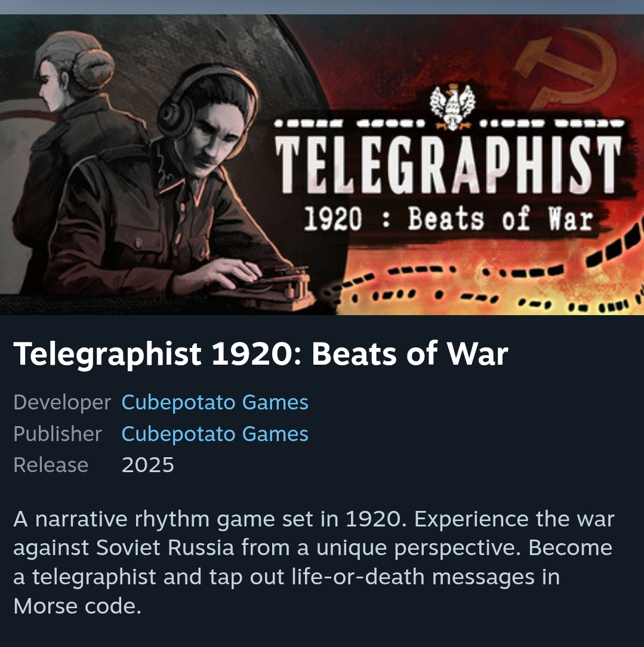The width and height of the screenshot is (644, 647).
Task: Click the Polish eagle emblem in banner
Action: tap(452, 107)
